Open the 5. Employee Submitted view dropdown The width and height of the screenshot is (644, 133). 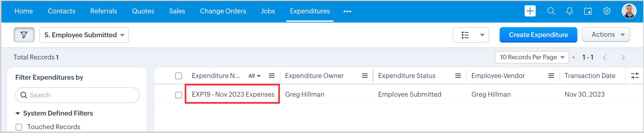(84, 35)
